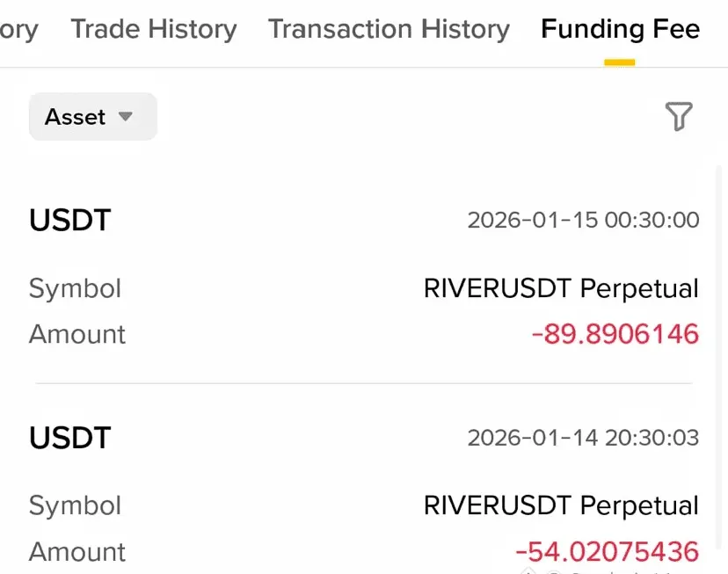Click the Symbol label in first record
Image resolution: width=728 pixels, height=574 pixels.
(x=76, y=288)
